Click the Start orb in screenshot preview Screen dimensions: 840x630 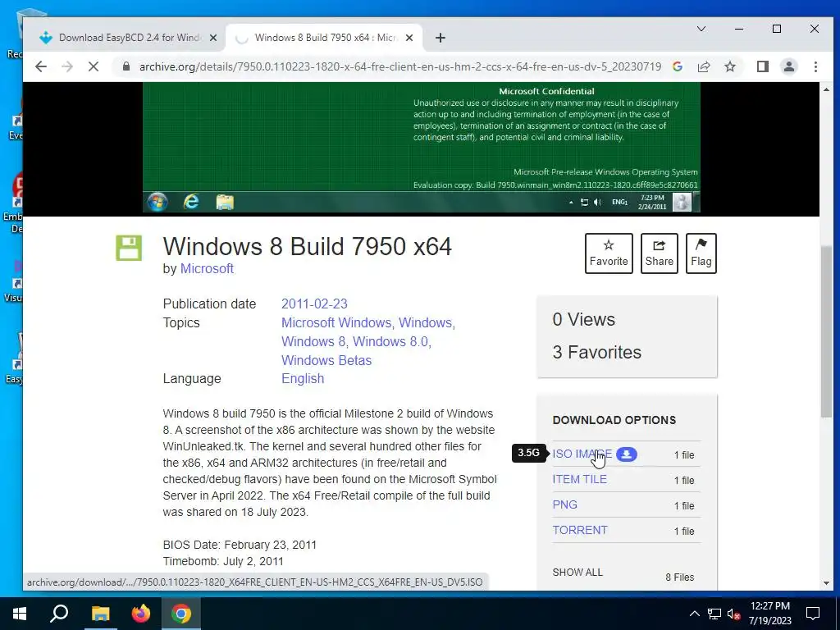coord(157,202)
